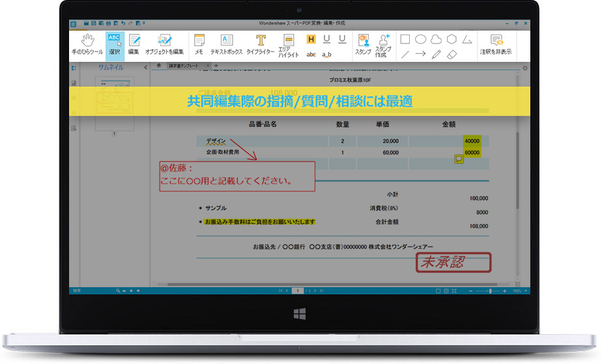Click the page number field

coord(298,290)
